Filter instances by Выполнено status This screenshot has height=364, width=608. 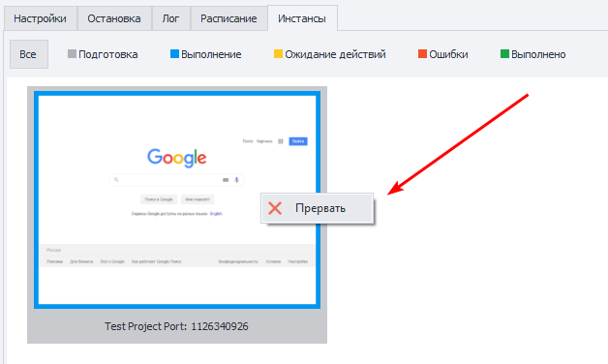point(533,54)
